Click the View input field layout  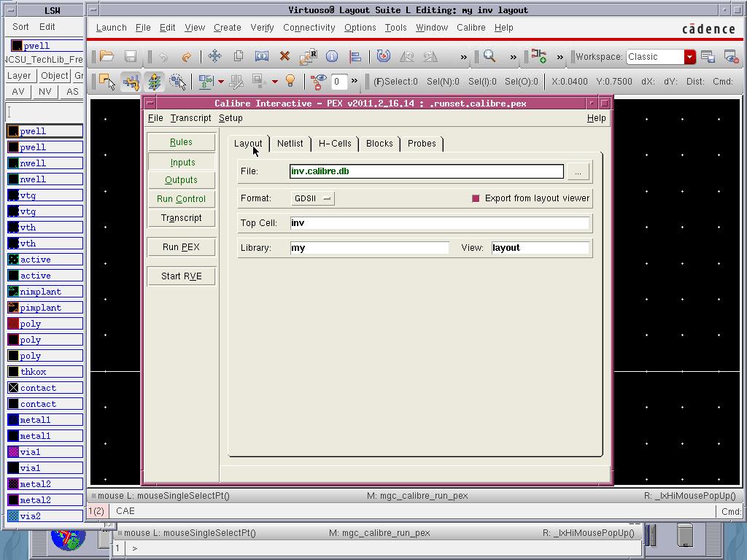tap(541, 248)
